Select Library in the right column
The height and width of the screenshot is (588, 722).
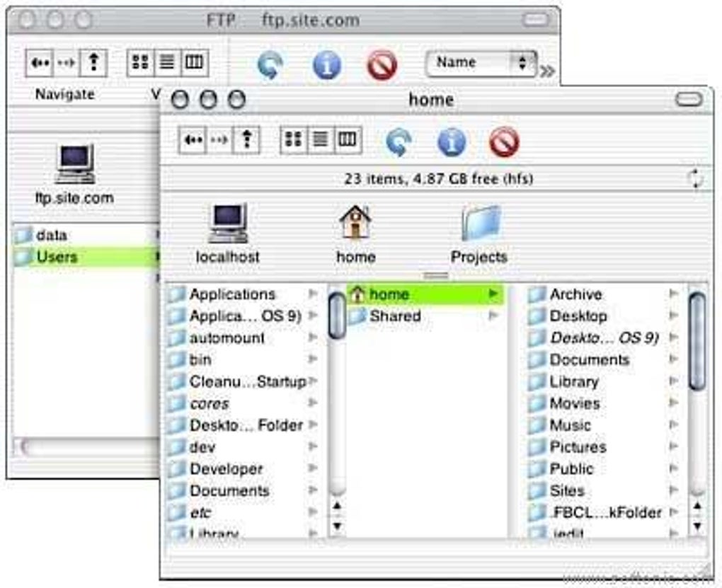coord(604,381)
